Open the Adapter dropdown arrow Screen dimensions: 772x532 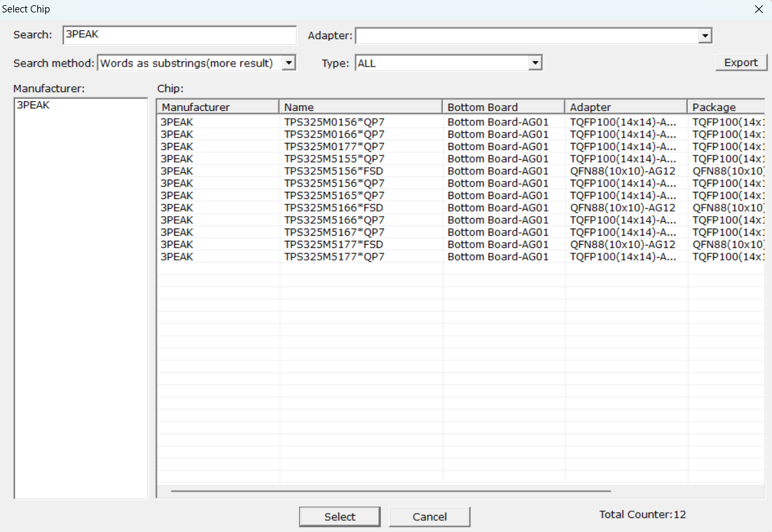pyautogui.click(x=705, y=35)
